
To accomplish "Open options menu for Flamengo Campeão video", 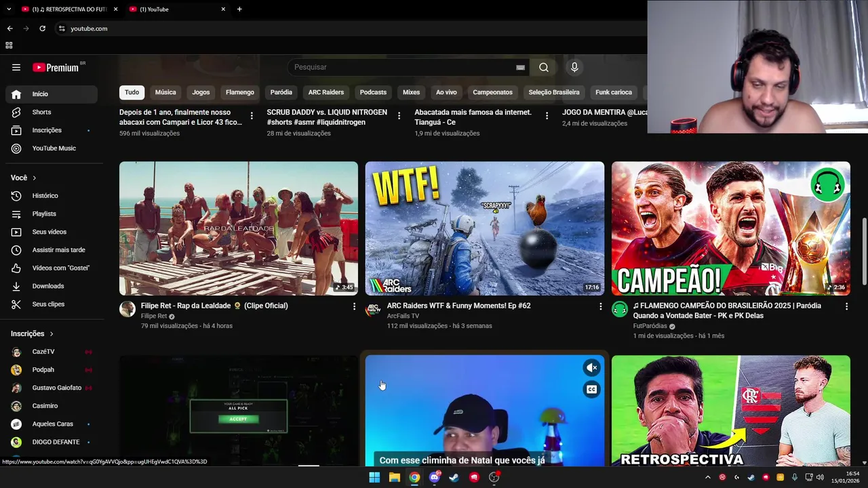I will pos(846,306).
